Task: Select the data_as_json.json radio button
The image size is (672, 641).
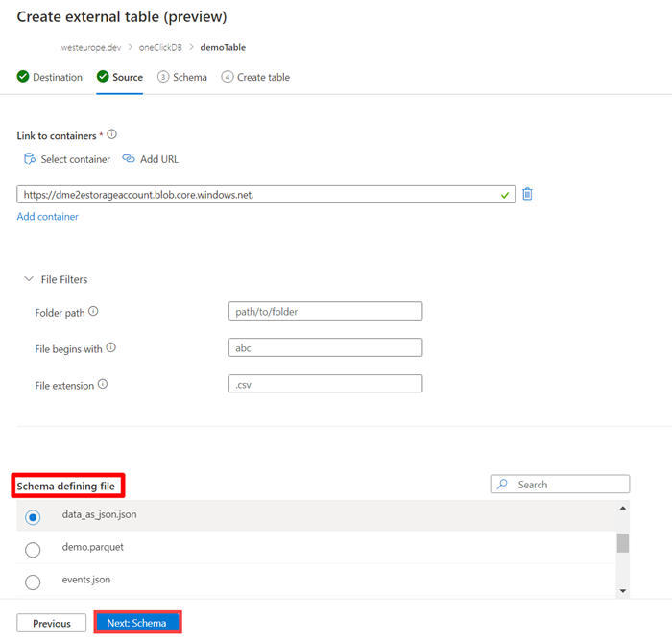Action: [x=33, y=517]
